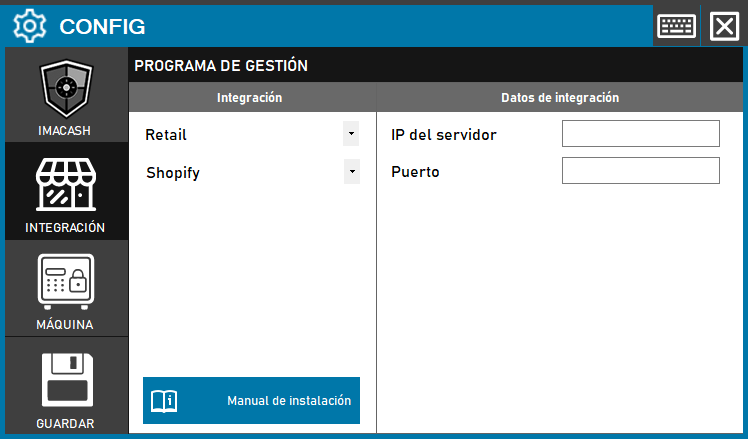Open the on-screen keyboard

tap(676, 26)
